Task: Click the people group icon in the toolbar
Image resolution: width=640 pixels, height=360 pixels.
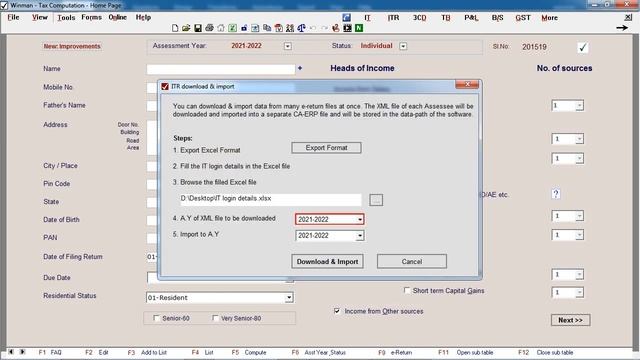Action: 290,28
